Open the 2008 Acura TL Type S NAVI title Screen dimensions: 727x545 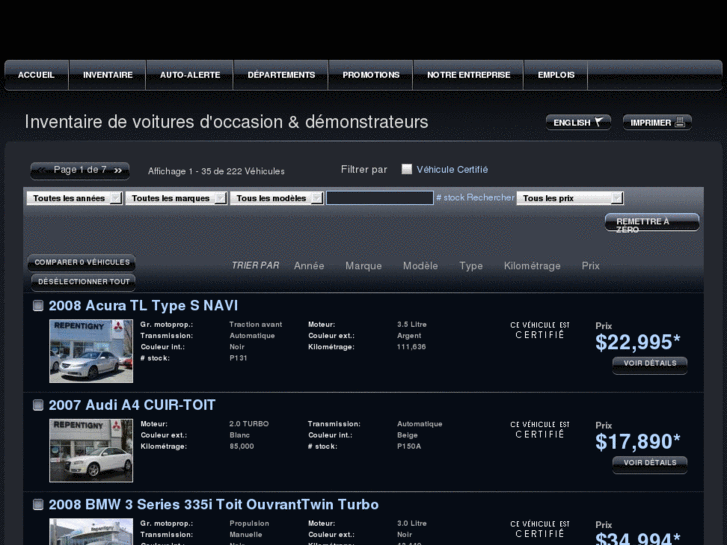143,306
